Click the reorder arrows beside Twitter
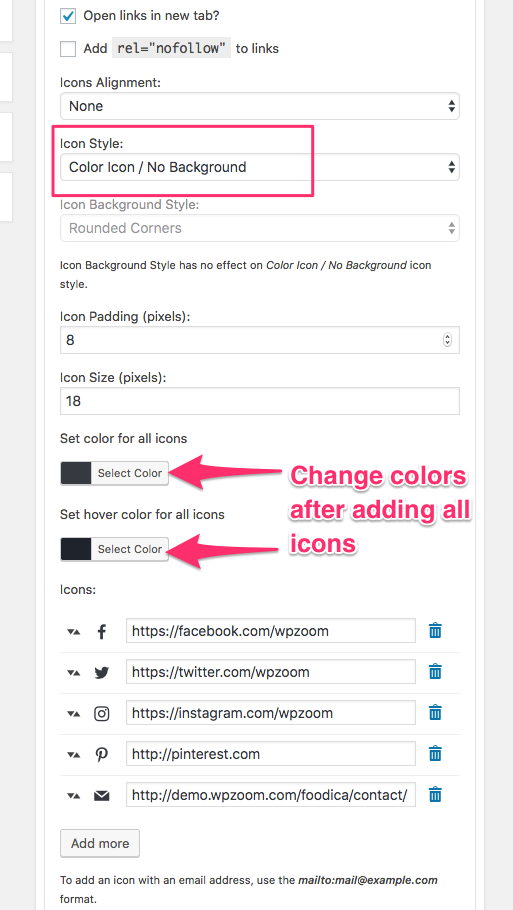Image resolution: width=513 pixels, height=910 pixels. (73, 673)
